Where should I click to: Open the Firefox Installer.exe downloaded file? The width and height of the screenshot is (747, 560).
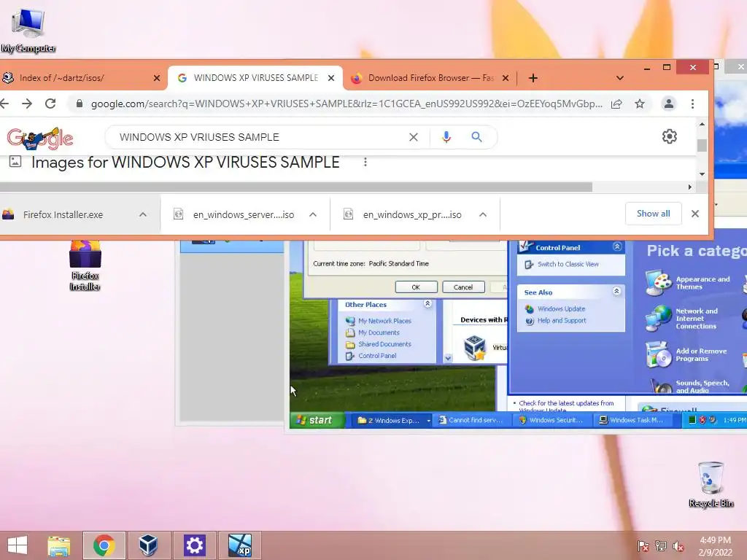63,215
